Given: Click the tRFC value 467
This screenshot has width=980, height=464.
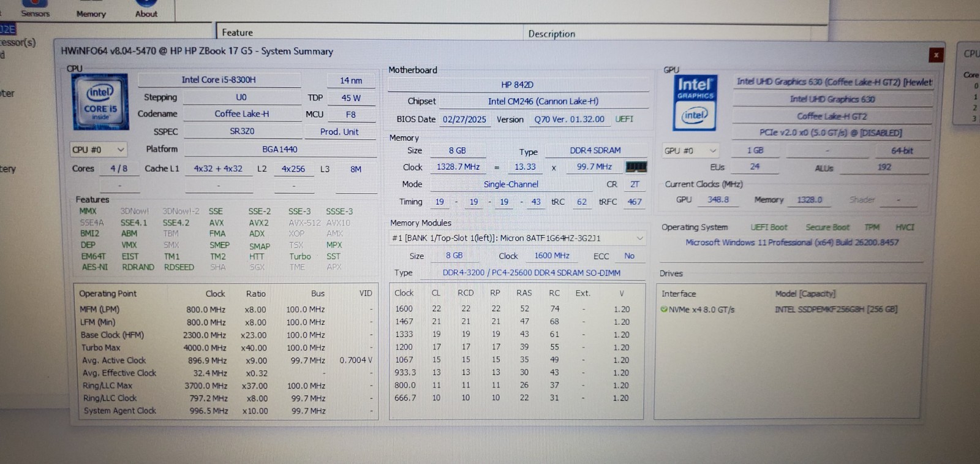Looking at the screenshot, I should pyautogui.click(x=635, y=202).
